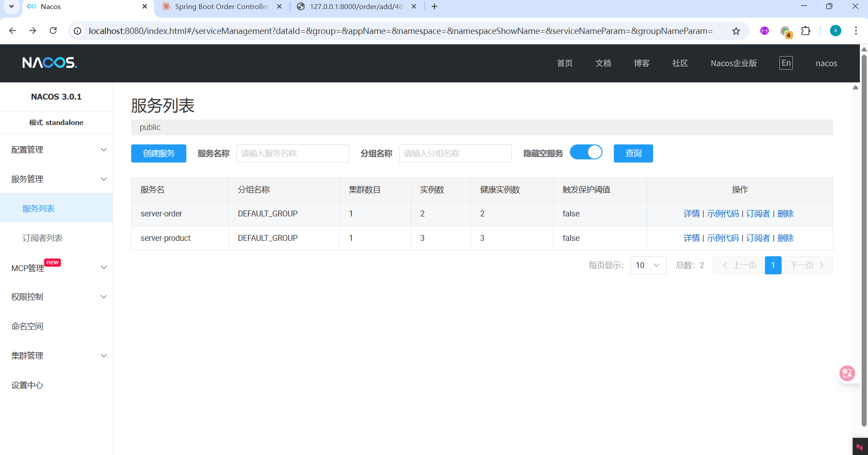Open Chrome profile avatar icon
This screenshot has height=455, width=868.
835,31
